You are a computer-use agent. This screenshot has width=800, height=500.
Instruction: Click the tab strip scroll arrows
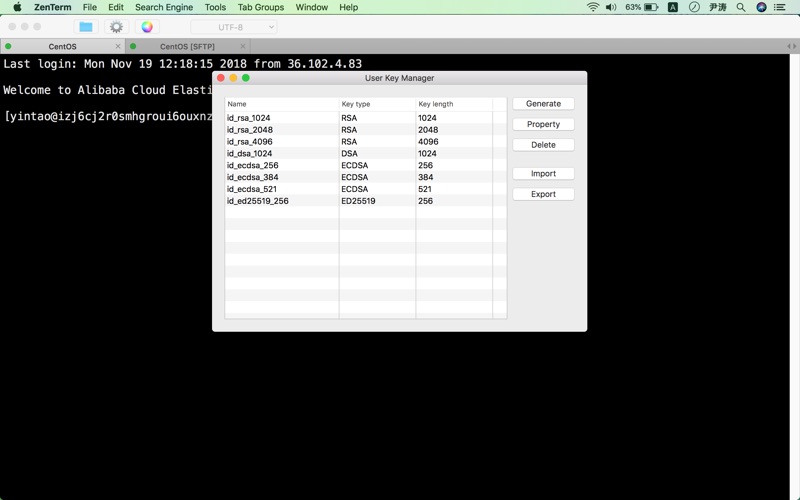click(791, 46)
